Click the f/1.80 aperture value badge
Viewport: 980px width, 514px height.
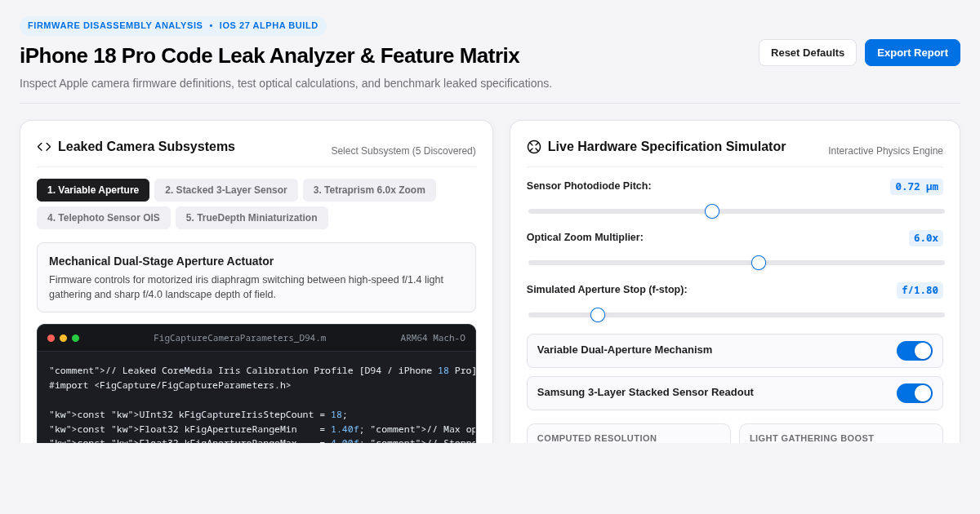[x=920, y=290]
